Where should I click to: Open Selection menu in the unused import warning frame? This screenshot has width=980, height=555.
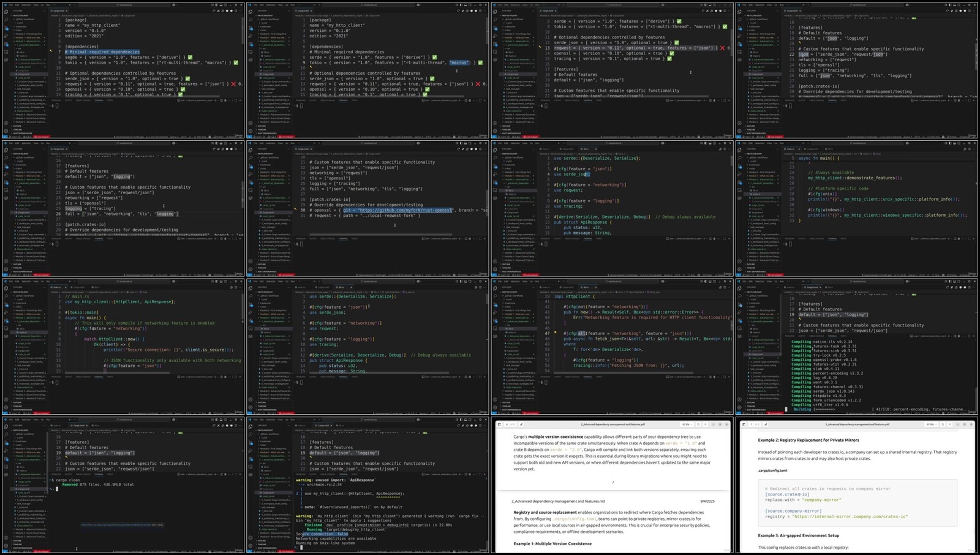click(x=270, y=420)
